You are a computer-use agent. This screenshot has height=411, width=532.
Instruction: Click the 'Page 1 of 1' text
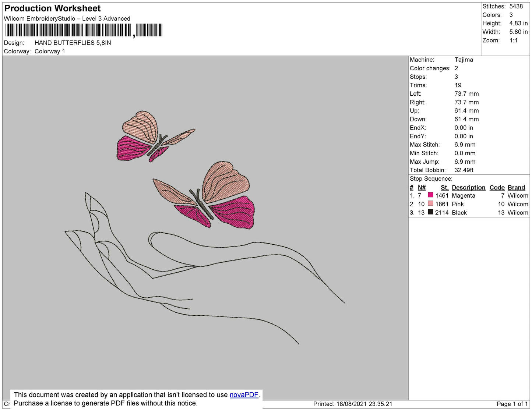pos(512,404)
